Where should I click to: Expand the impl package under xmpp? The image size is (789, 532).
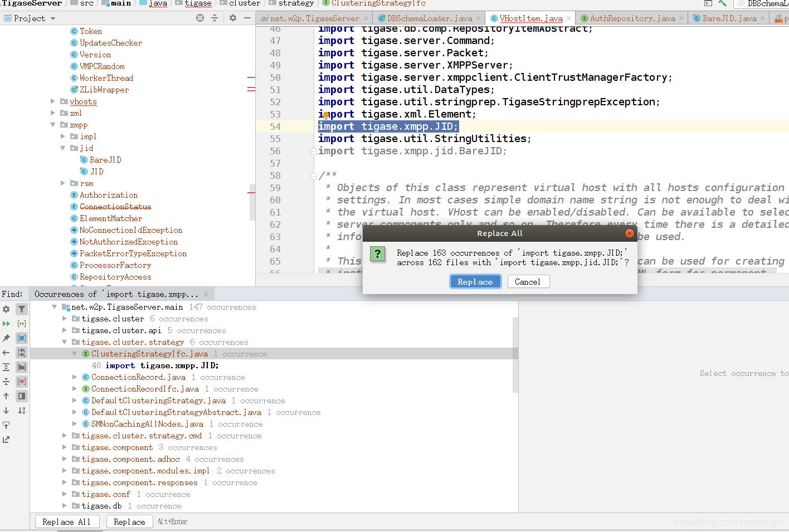(x=63, y=136)
